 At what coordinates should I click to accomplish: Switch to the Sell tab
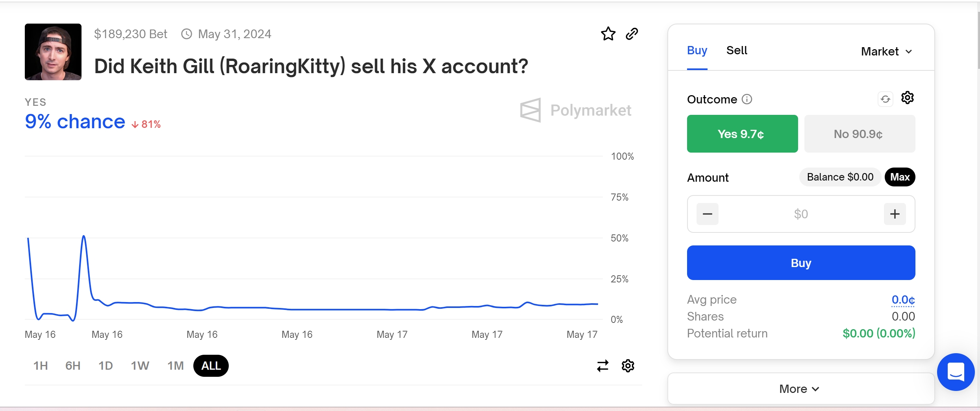[x=737, y=50]
